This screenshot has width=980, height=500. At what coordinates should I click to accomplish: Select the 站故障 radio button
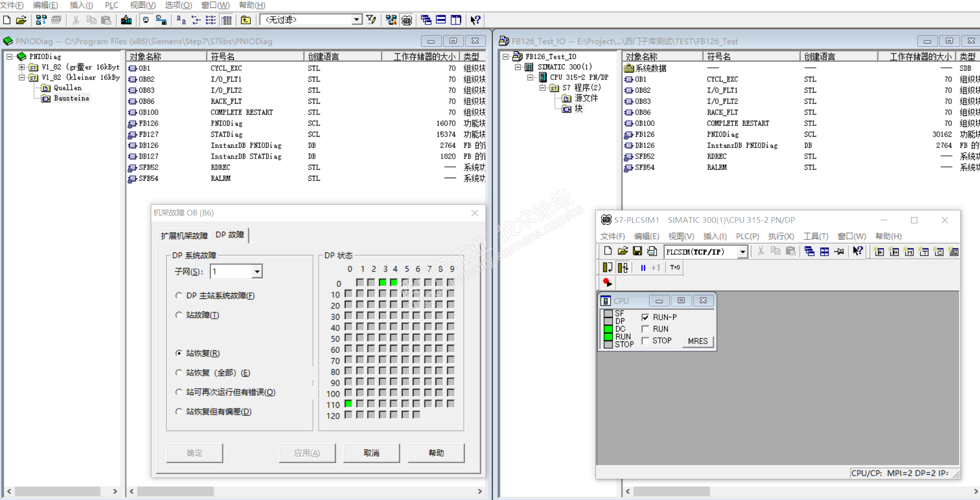(x=179, y=315)
